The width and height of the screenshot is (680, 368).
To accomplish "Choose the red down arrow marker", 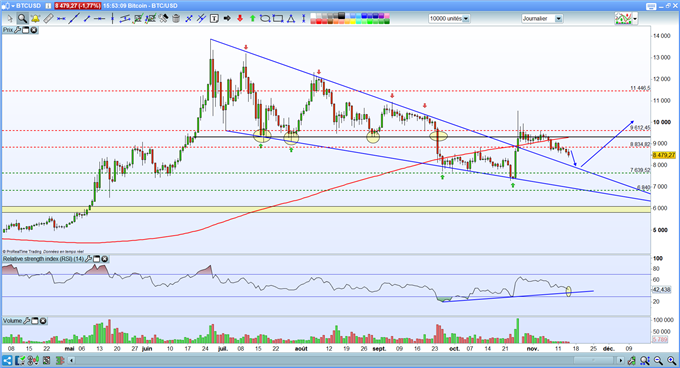I will click(x=240, y=18).
